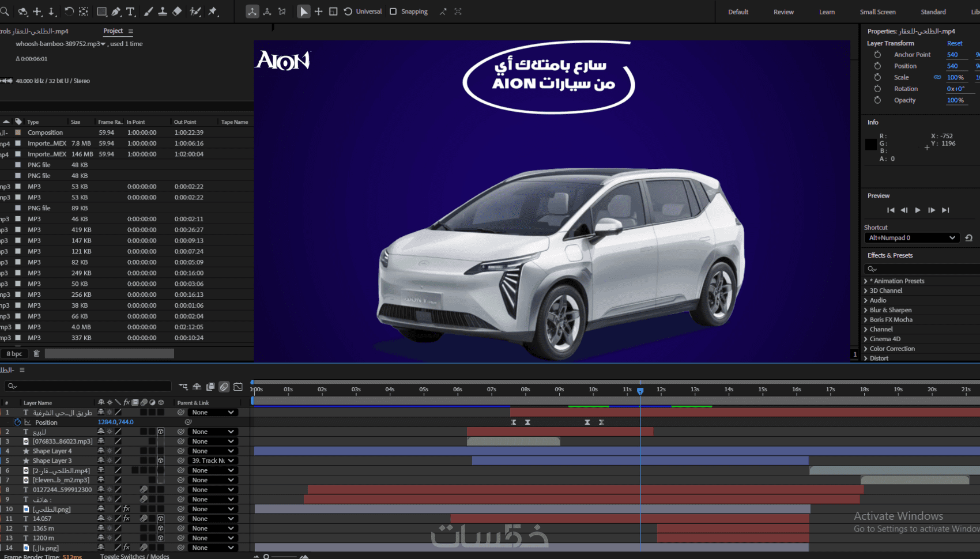Image resolution: width=980 pixels, height=559 pixels.
Task: Click the Info panel color swatch
Action: click(870, 144)
